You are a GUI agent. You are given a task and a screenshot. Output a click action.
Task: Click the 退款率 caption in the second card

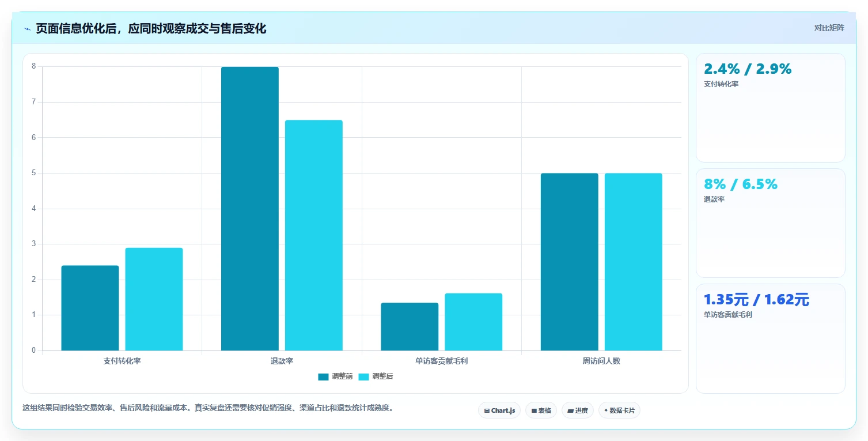pos(714,199)
